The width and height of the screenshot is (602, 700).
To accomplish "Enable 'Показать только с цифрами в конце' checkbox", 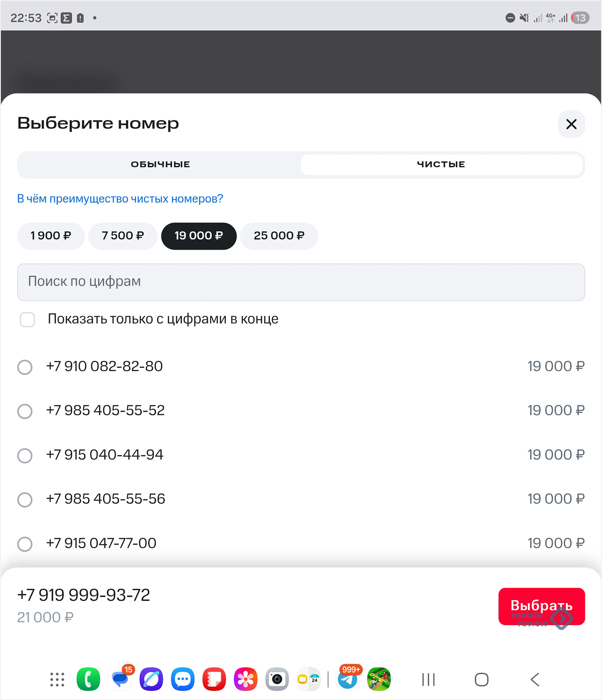I will pos(28,319).
